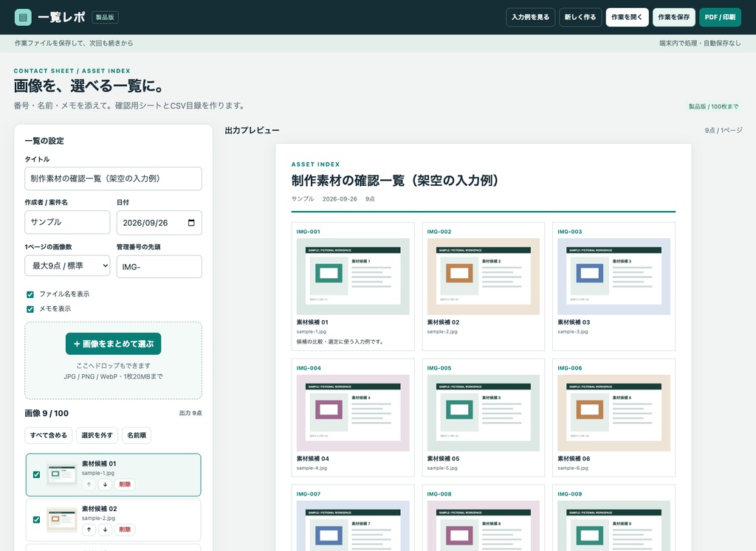Click 画像 9 / 100 heading
The height and width of the screenshot is (551, 756).
47,413
